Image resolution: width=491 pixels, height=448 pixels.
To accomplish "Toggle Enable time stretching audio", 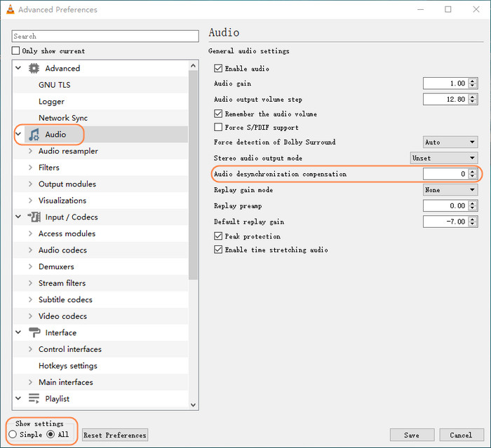I will [218, 250].
